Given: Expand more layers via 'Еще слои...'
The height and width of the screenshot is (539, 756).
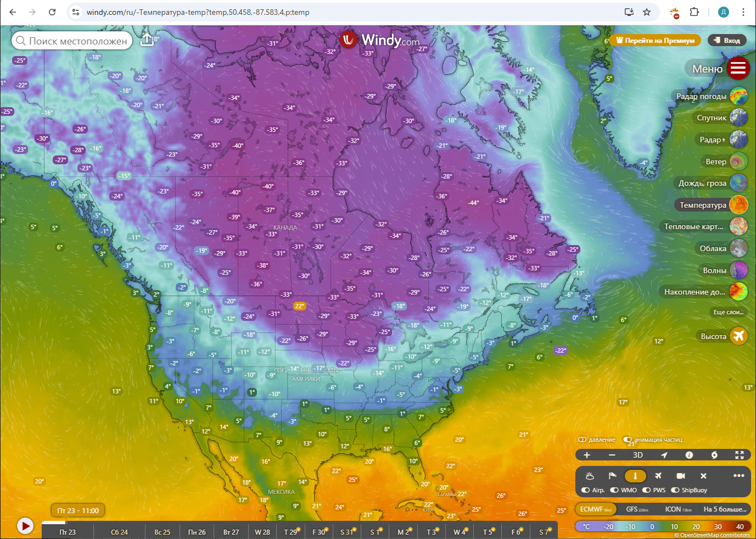Looking at the screenshot, I should [x=728, y=312].
